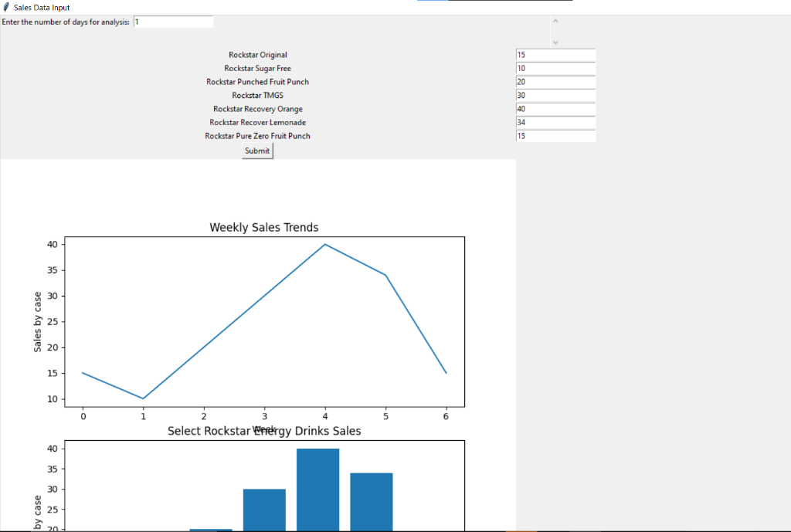
Task: Click the days for analysis input field
Action: (173, 22)
